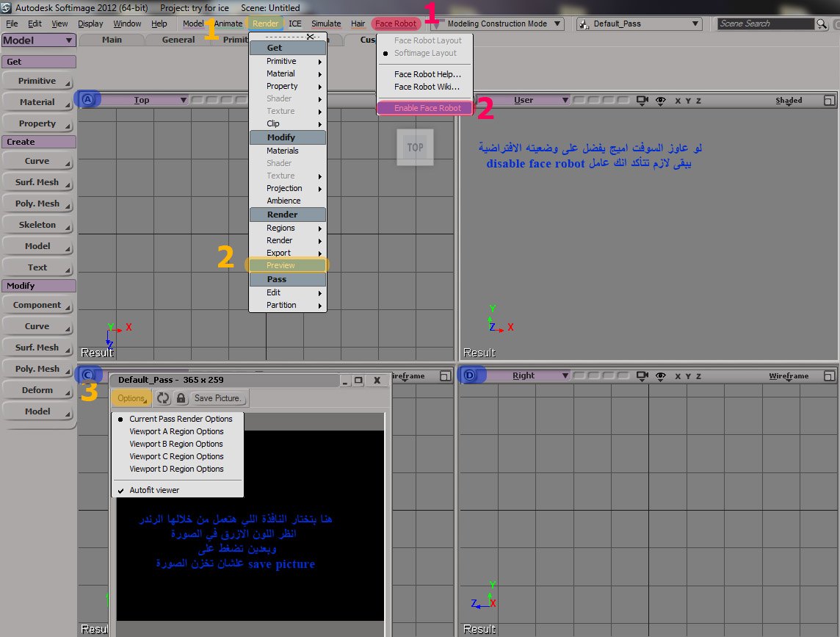This screenshot has height=637, width=840.
Task: Open the Simulate menu
Action: click(x=326, y=24)
